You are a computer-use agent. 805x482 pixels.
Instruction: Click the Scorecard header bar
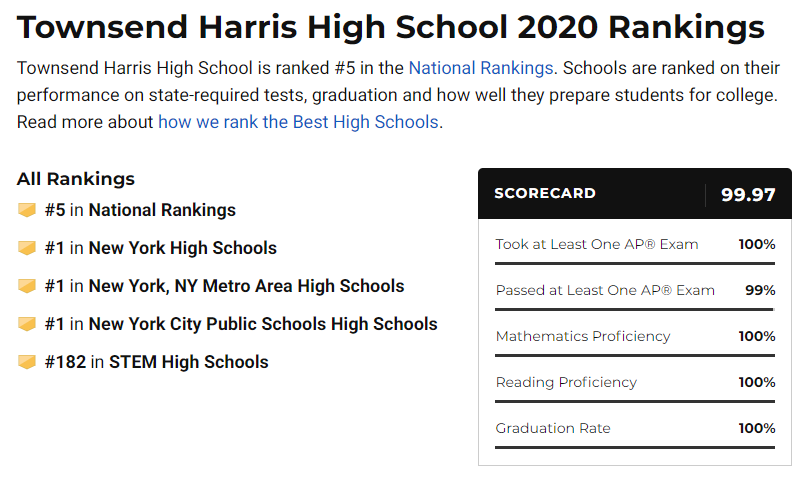click(635, 194)
